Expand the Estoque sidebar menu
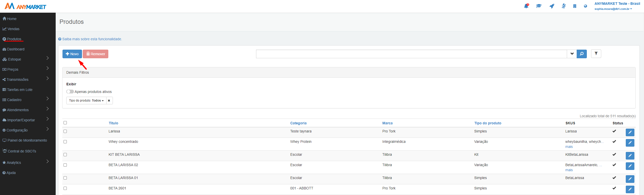Screen dimensions: 644x195 pos(48,58)
